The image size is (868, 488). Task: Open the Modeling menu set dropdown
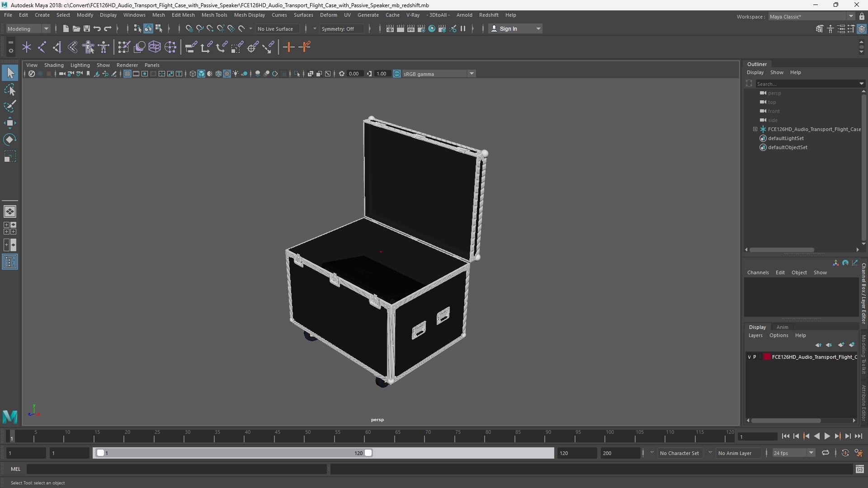(x=28, y=28)
